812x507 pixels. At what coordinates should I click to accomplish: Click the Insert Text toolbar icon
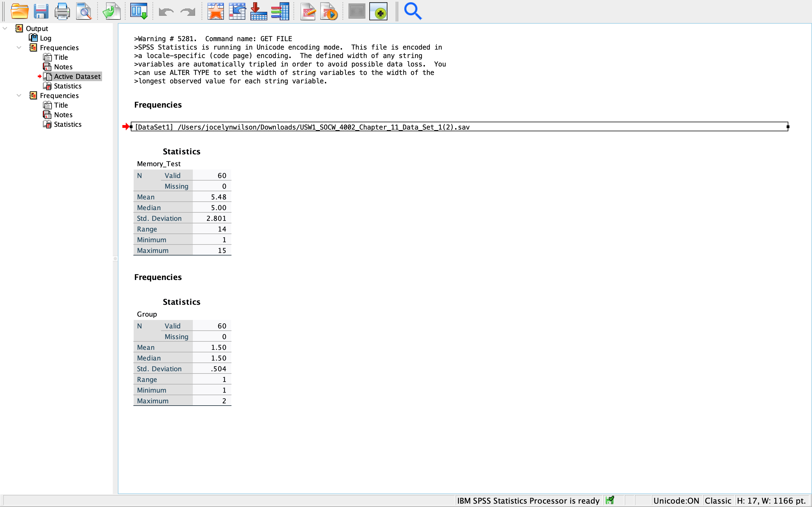click(308, 11)
